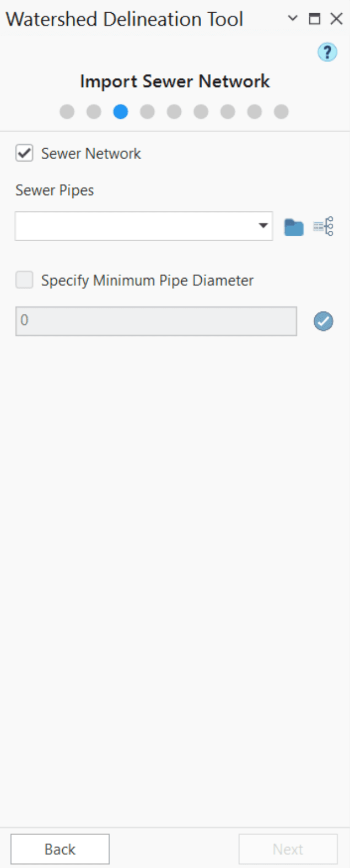Jump to the fourth wizard step dot

(147, 112)
